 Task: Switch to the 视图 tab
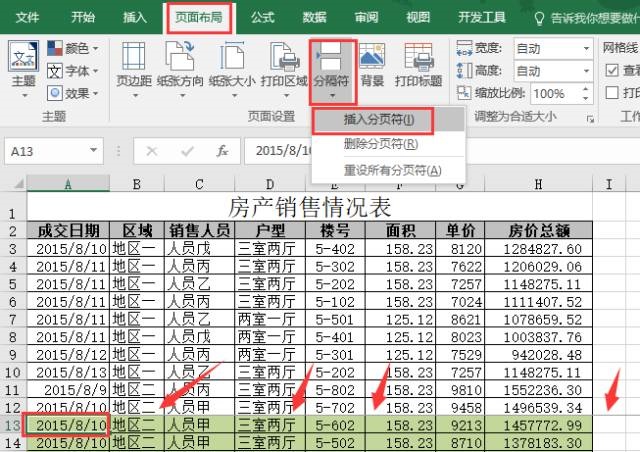click(x=418, y=18)
